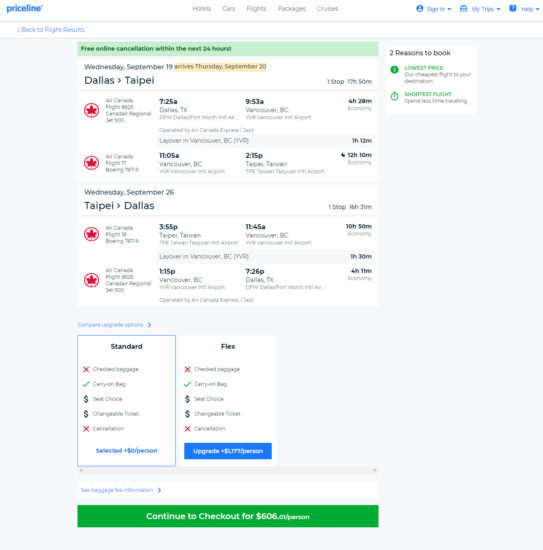This screenshot has width=543, height=550.
Task: Click Air Canada logo for Flight 8625
Action: [92, 110]
